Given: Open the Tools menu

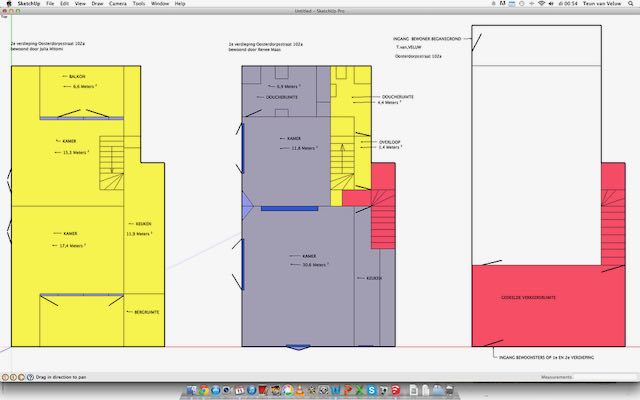Looking at the screenshot, I should pos(139,4).
